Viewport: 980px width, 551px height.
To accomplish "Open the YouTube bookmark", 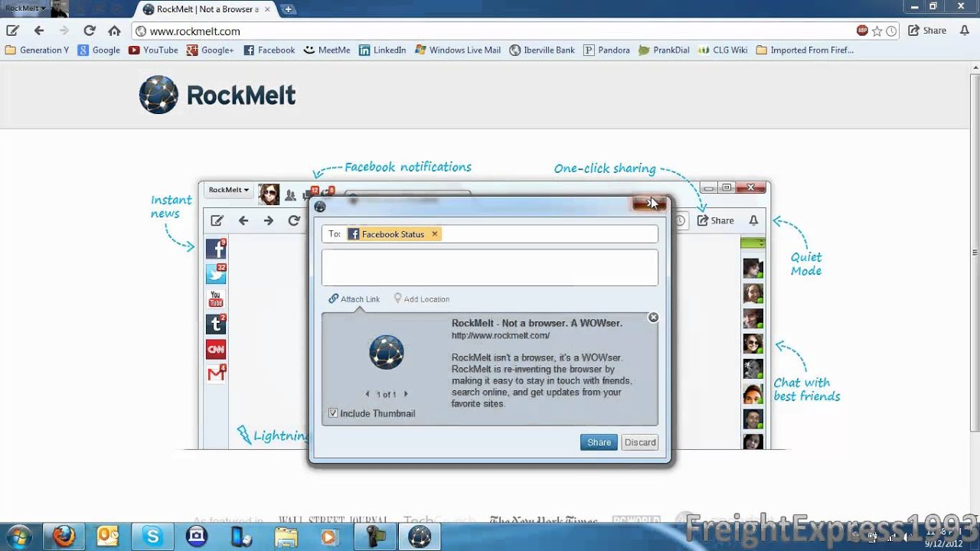I will 153,50.
